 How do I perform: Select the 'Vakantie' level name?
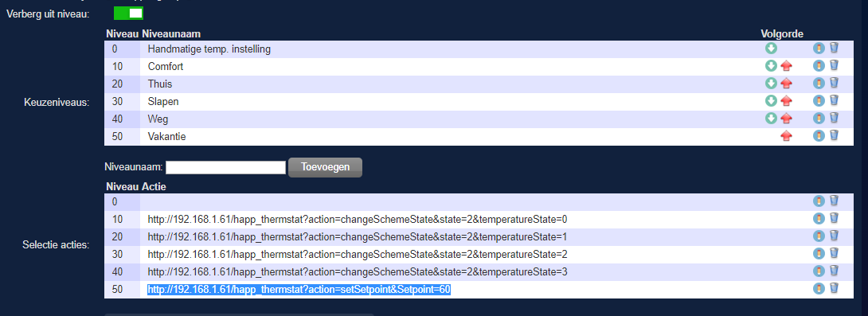(x=166, y=137)
